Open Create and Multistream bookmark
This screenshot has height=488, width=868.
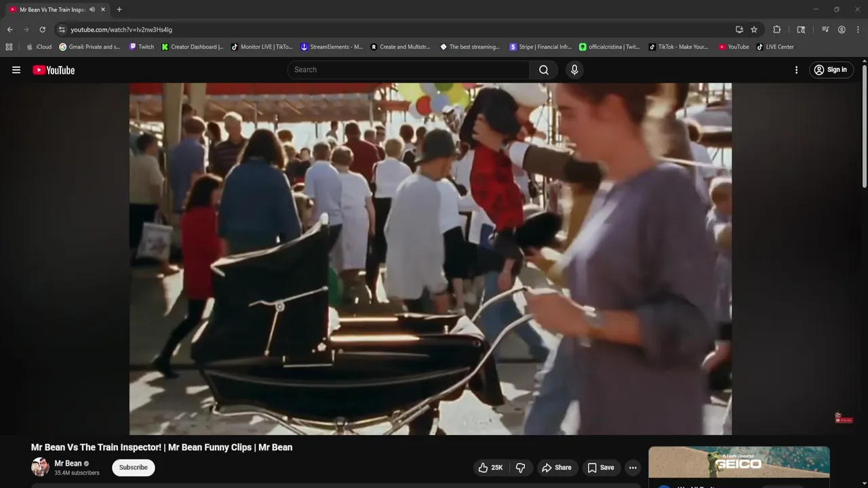click(401, 47)
